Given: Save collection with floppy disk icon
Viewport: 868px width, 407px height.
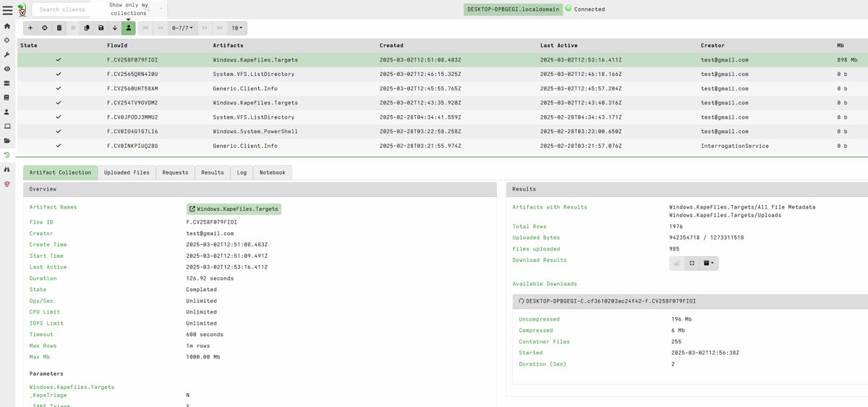Looking at the screenshot, I should (101, 28).
